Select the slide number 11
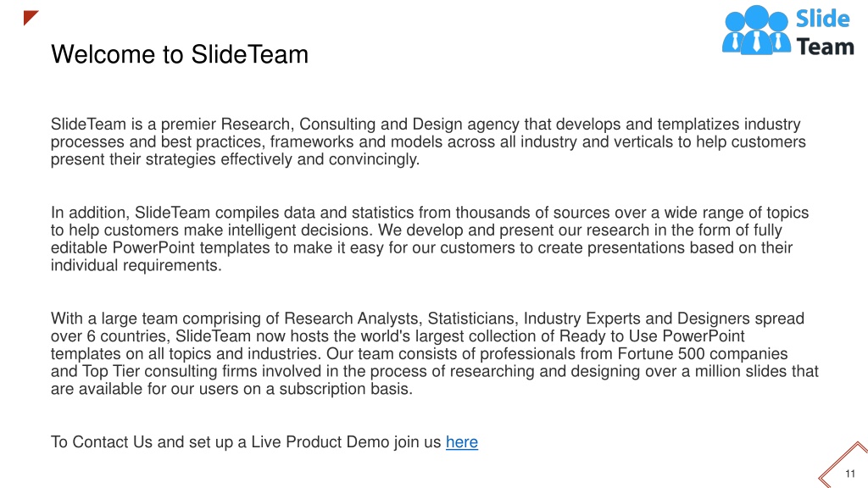 coord(850,474)
